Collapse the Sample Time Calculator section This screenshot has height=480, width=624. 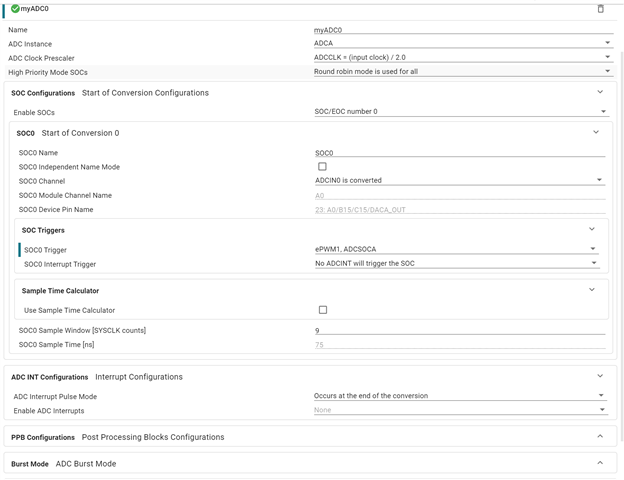click(592, 291)
